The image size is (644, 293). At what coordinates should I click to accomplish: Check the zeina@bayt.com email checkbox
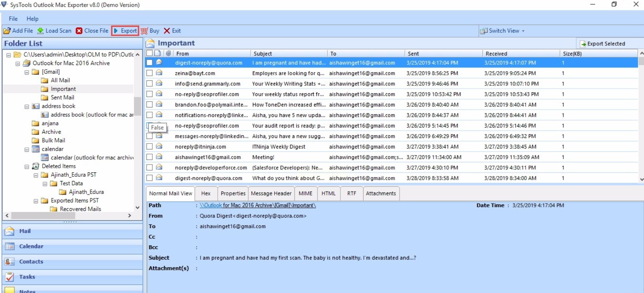click(x=150, y=73)
